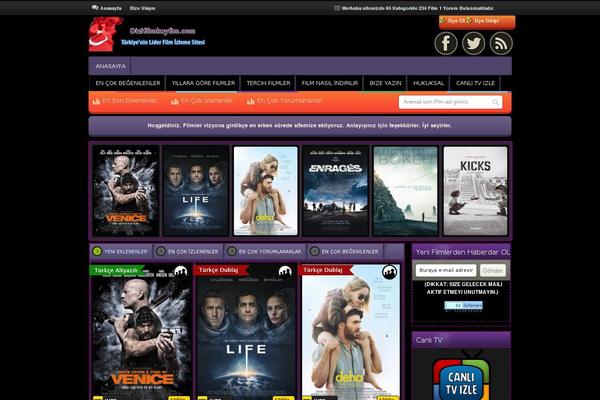
Task: Click the Merhaba site statistics text
Action: coord(417,8)
